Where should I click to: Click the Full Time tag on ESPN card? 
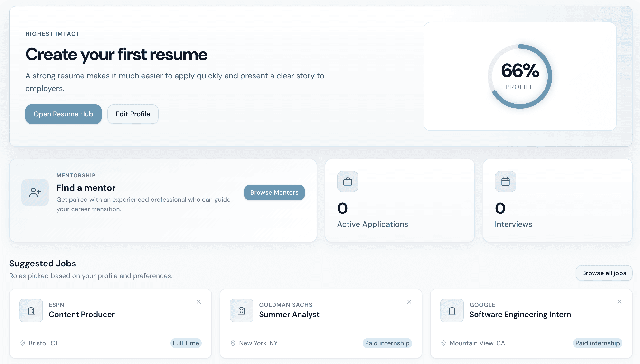pyautogui.click(x=186, y=343)
